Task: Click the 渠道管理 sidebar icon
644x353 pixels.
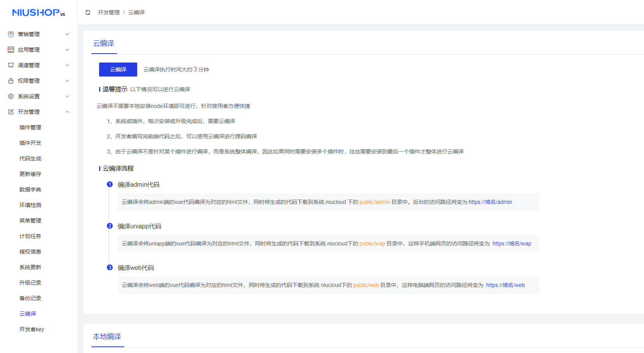Action: pyautogui.click(x=11, y=65)
